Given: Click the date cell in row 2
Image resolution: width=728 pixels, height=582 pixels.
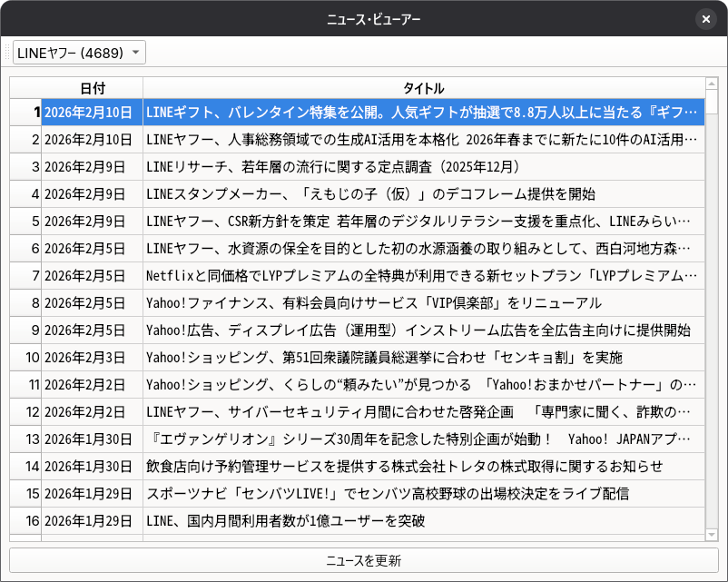Looking at the screenshot, I should (92, 139).
